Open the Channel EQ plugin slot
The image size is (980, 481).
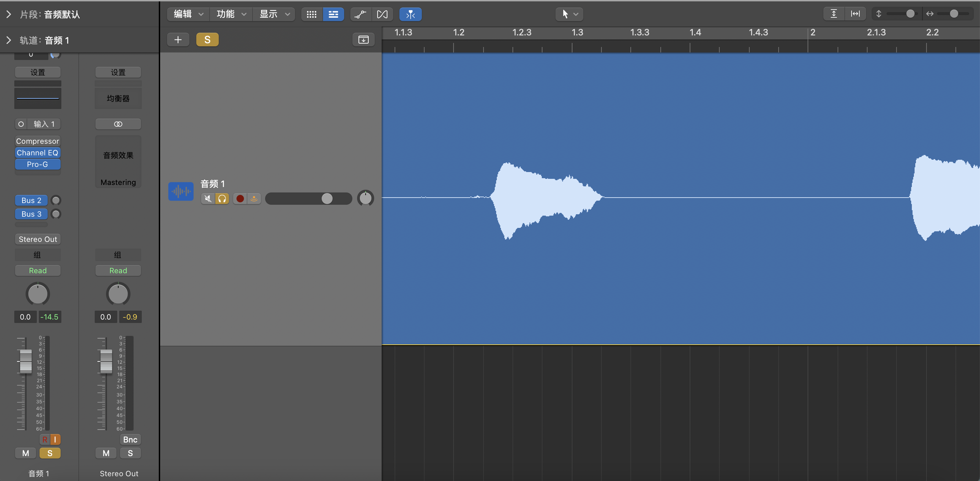click(x=38, y=153)
